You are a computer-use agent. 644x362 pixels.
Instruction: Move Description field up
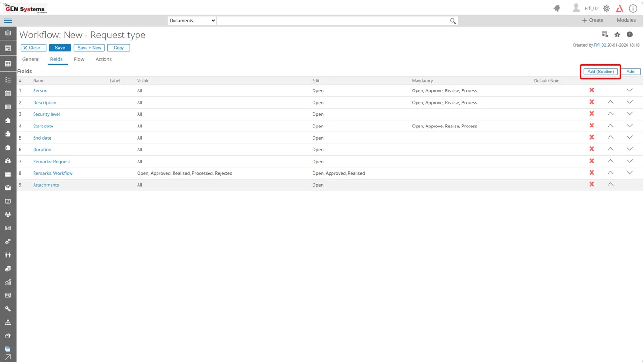[610, 102]
